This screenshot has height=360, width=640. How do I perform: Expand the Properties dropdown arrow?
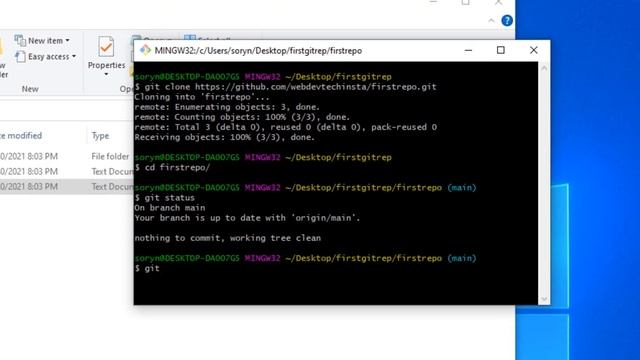tap(106, 74)
